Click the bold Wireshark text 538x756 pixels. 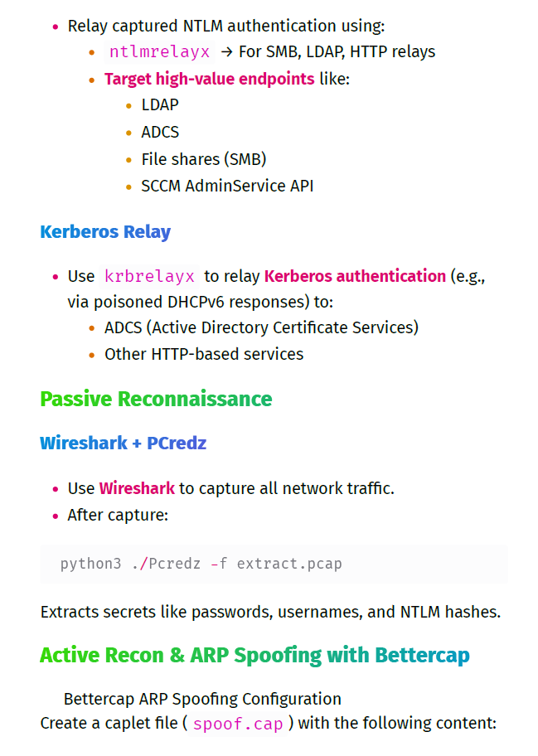(x=137, y=488)
